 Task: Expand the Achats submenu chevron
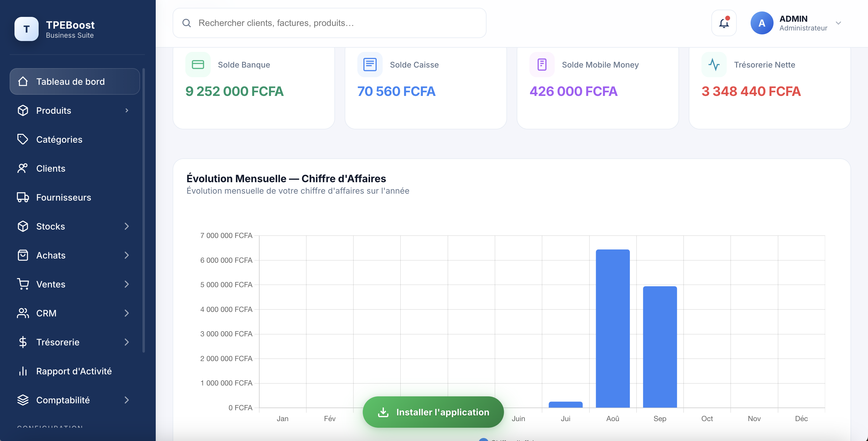[x=127, y=255]
